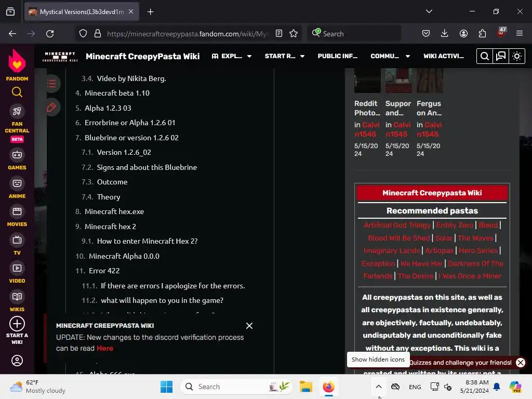Open The Waves pasta link
The width and height of the screenshot is (532, 399).
(475, 238)
